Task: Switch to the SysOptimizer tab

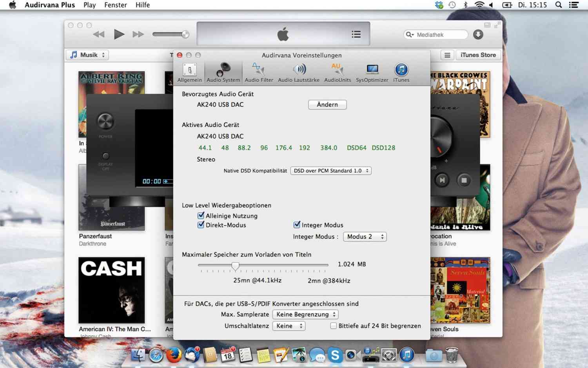Action: coord(372,73)
